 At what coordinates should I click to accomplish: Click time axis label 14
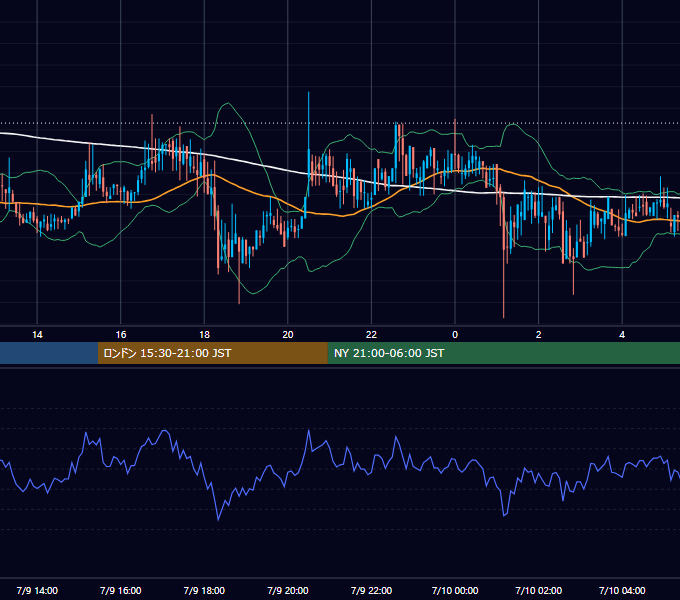(37, 335)
